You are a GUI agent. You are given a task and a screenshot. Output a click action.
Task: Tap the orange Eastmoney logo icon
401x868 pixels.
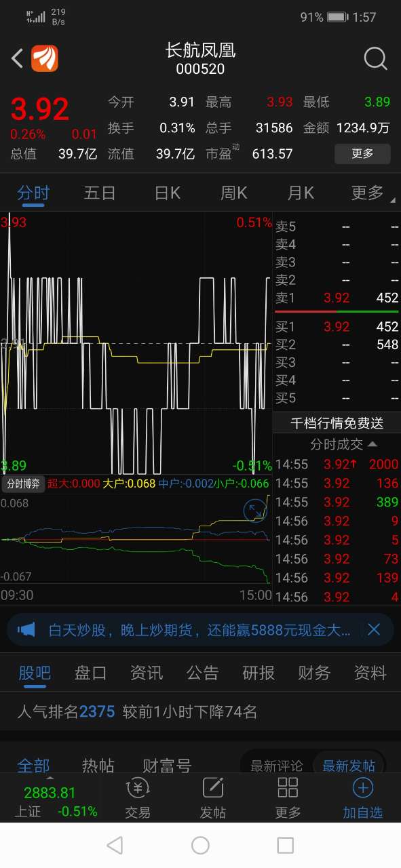tap(45, 58)
